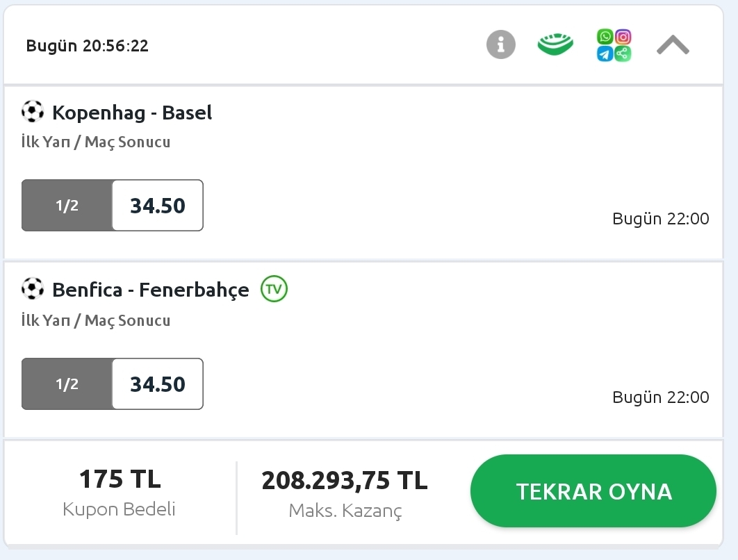
Task: Open the Kopenhag - Basel match title
Action: coord(132,113)
